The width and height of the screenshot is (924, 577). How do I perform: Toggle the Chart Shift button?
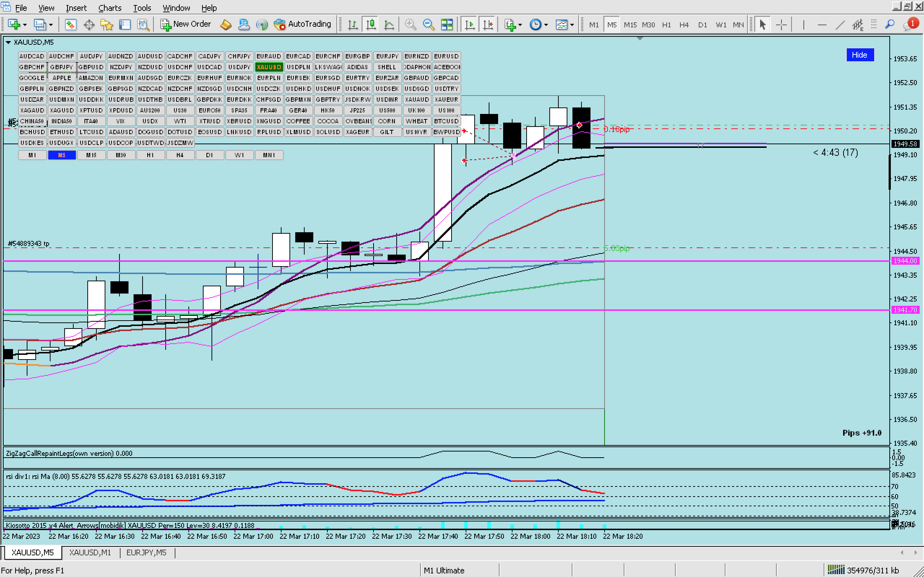point(488,25)
